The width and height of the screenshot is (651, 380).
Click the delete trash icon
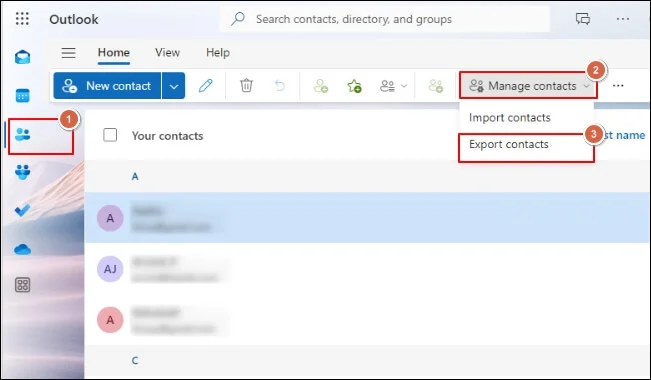pyautogui.click(x=246, y=86)
